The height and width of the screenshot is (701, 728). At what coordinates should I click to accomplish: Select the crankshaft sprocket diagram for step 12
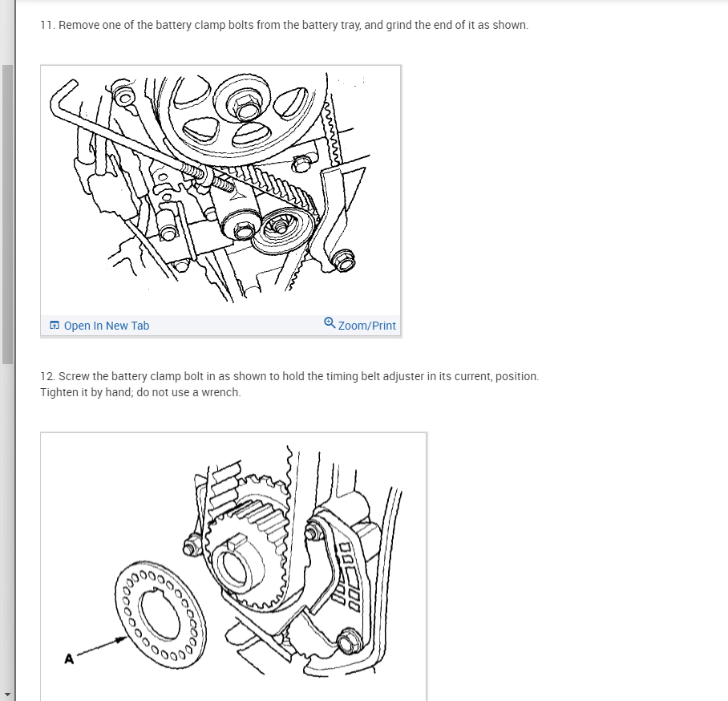[233, 567]
